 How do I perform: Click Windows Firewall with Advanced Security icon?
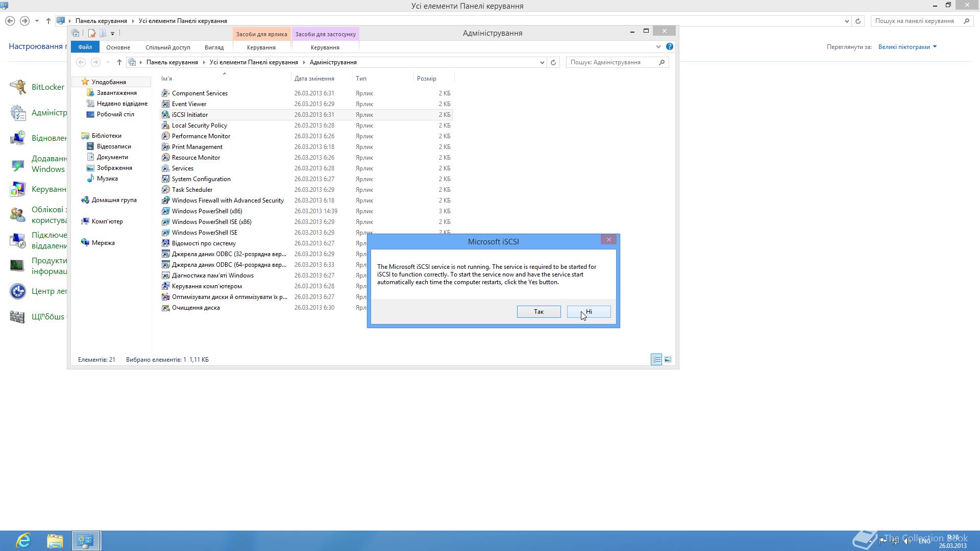tap(165, 201)
